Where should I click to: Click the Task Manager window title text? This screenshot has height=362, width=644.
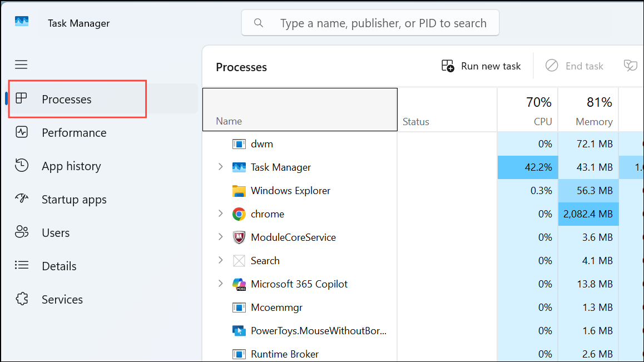point(79,23)
